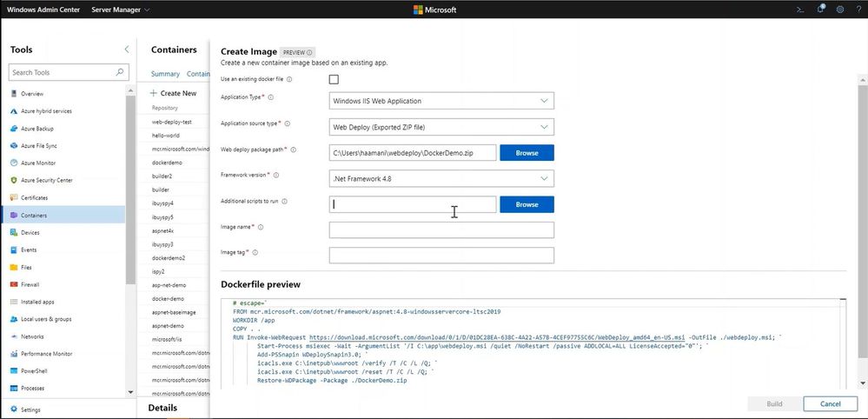
Task: Open the notifications bell icon
Action: click(820, 9)
